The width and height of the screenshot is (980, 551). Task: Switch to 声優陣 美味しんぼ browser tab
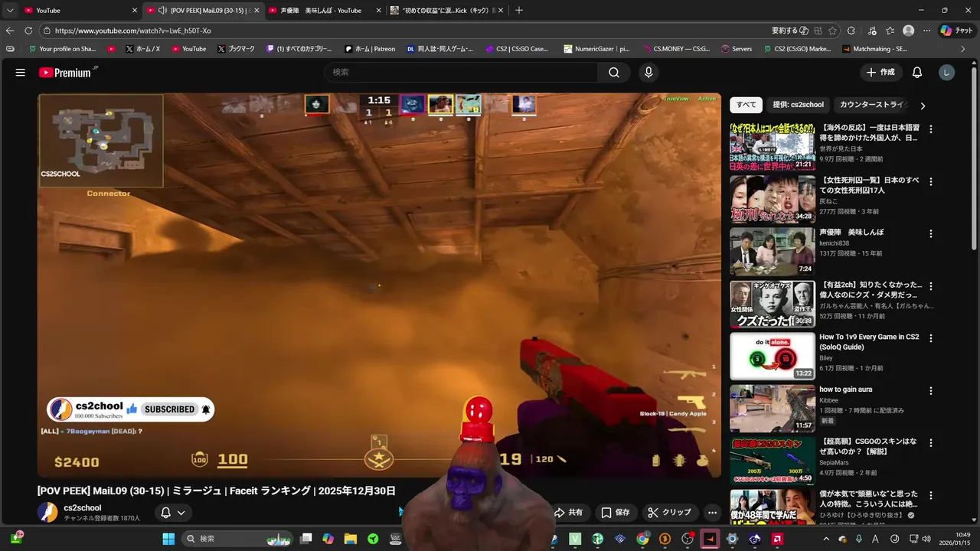[x=325, y=10]
